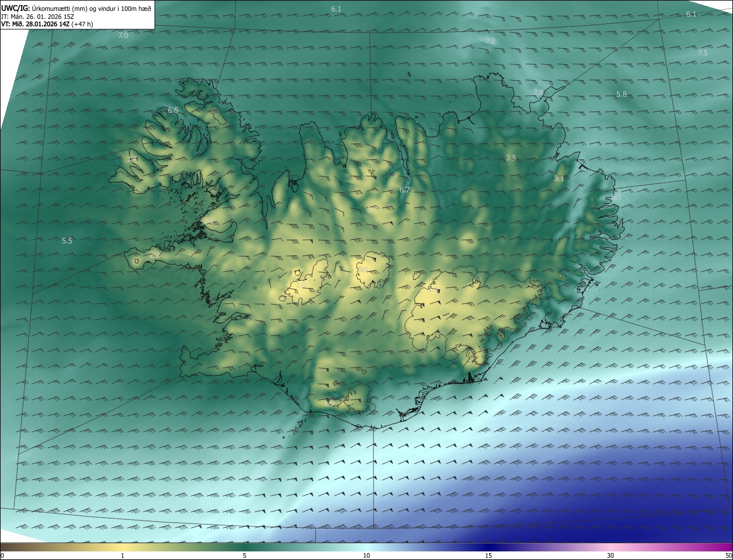The width and height of the screenshot is (733, 560).
Task: Click the 2.2 value label
Action: [155, 254]
